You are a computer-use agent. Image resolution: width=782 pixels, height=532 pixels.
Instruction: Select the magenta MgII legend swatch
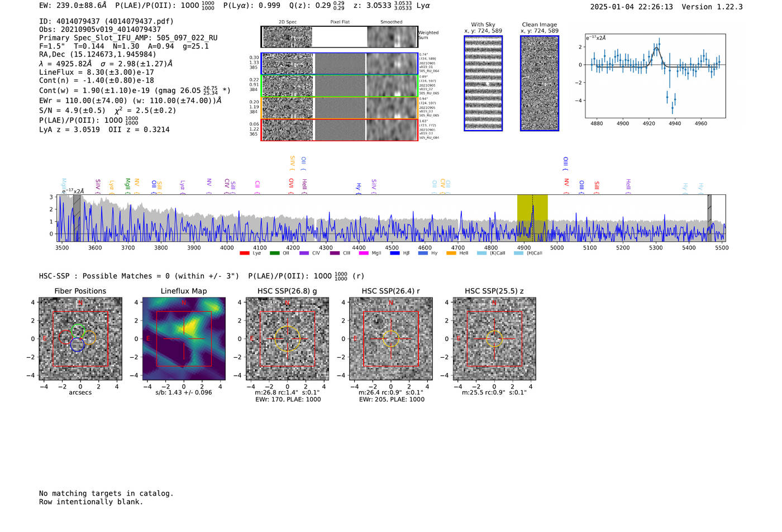[364, 253]
